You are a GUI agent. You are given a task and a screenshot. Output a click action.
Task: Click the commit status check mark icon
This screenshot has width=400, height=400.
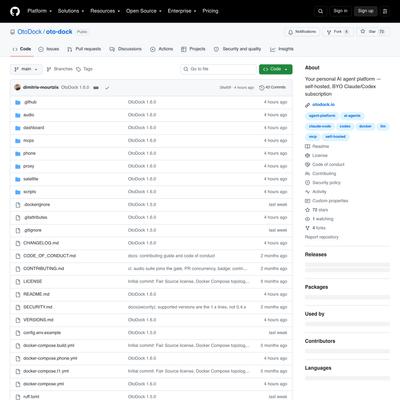pyautogui.click(x=107, y=88)
